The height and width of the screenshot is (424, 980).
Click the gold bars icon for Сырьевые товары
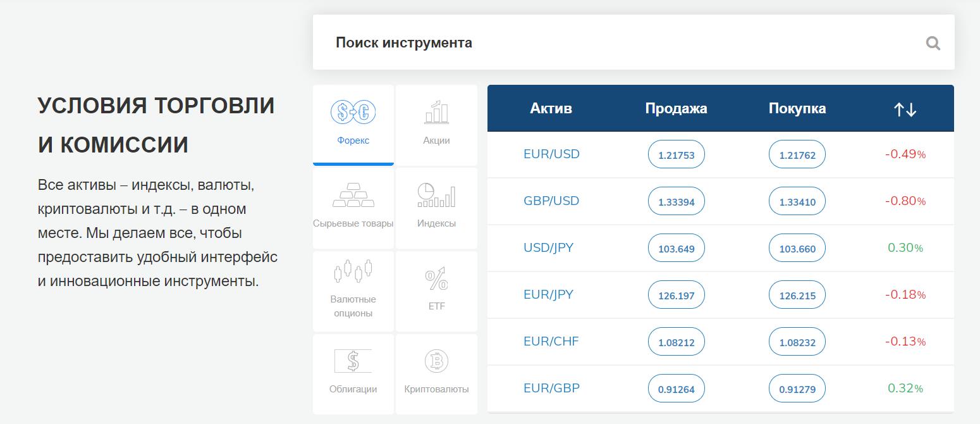point(353,196)
